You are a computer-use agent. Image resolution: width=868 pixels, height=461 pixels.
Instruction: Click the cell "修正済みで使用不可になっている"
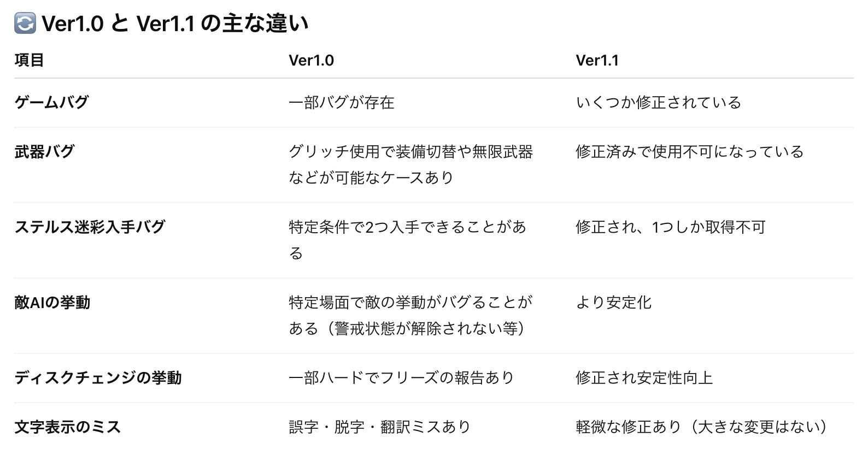[x=689, y=151]
